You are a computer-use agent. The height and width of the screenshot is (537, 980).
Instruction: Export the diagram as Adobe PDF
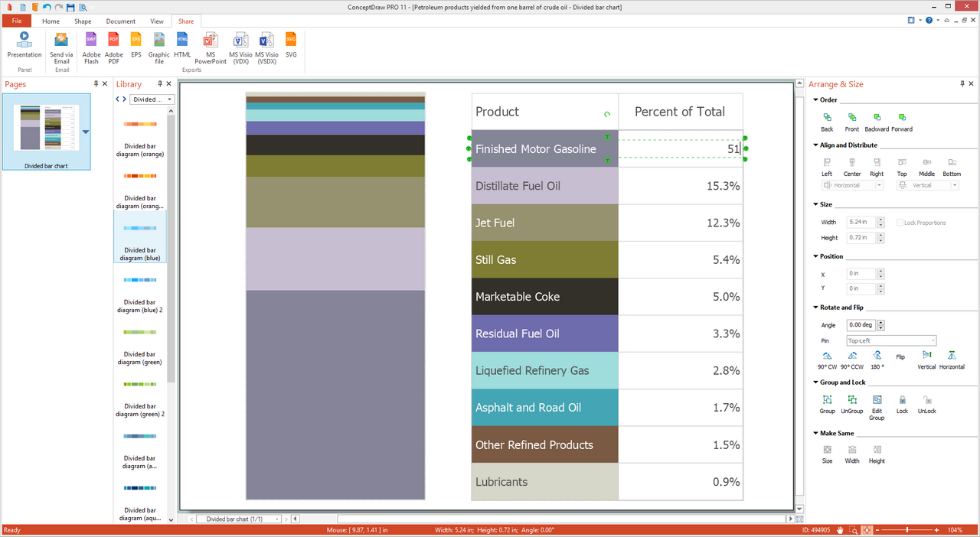(x=113, y=47)
